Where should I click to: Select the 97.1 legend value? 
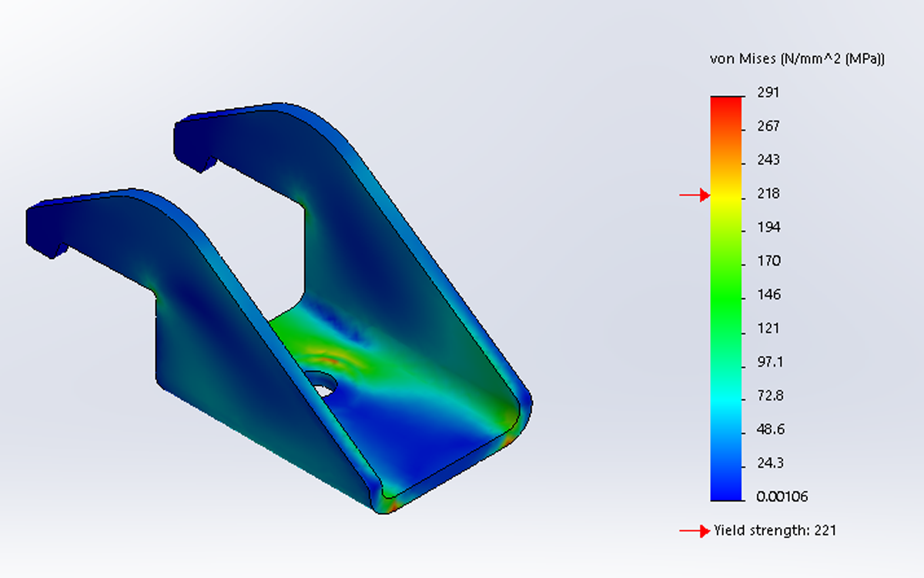(x=770, y=361)
